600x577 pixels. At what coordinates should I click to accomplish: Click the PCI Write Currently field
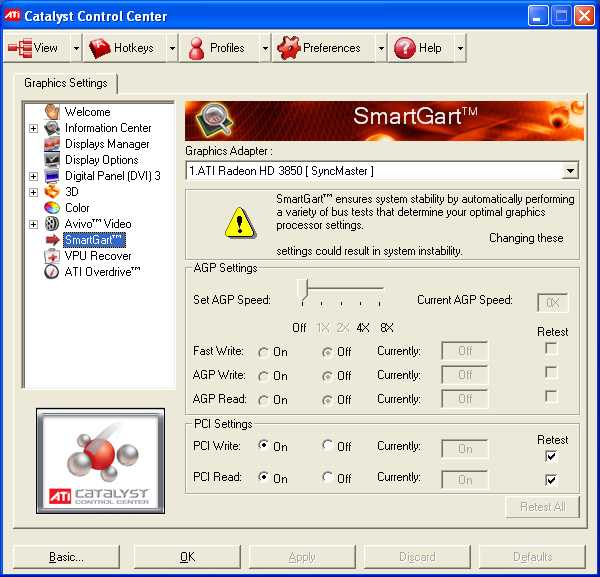coord(465,448)
